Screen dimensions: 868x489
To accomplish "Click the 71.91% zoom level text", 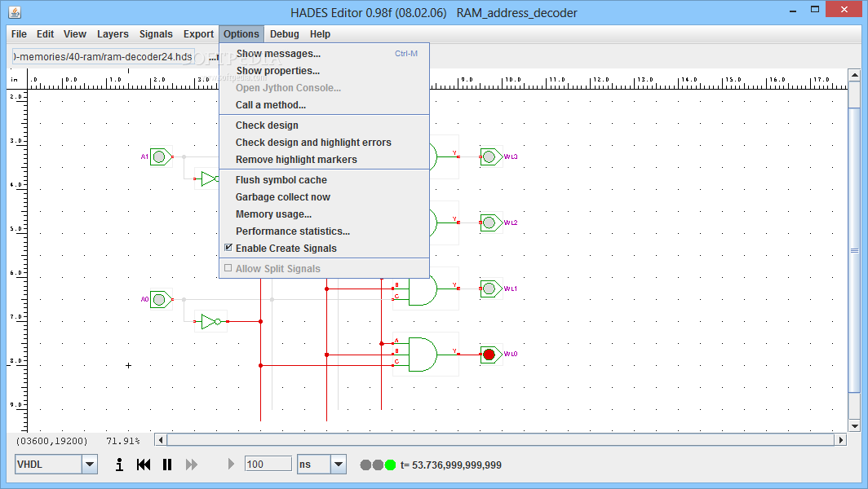I will 123,441.
